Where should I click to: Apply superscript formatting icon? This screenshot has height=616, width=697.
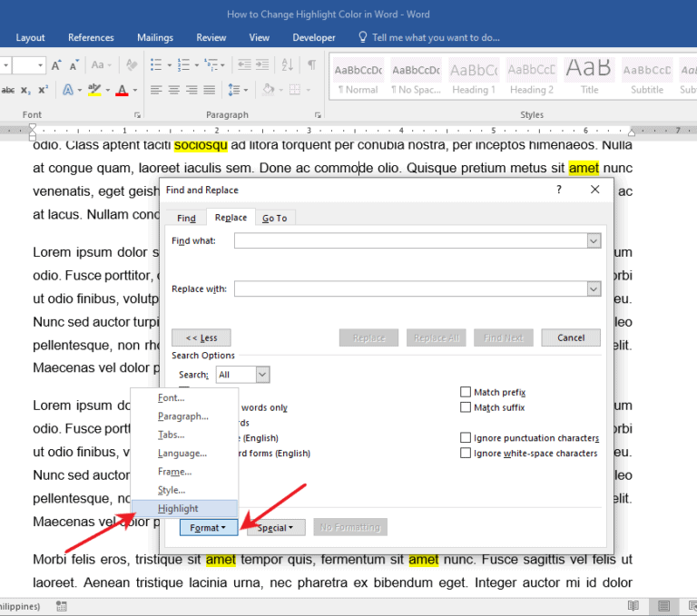pyautogui.click(x=44, y=90)
